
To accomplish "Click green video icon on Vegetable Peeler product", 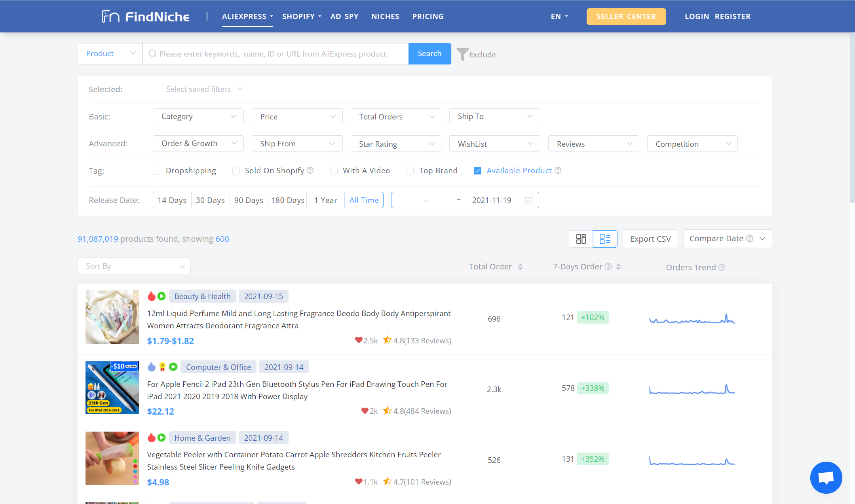I will (x=161, y=438).
